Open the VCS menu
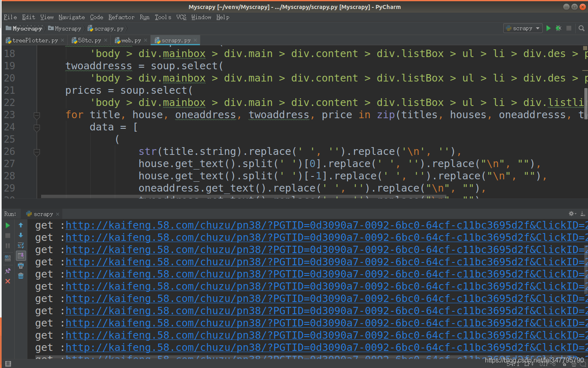The width and height of the screenshot is (588, 368). [x=181, y=17]
